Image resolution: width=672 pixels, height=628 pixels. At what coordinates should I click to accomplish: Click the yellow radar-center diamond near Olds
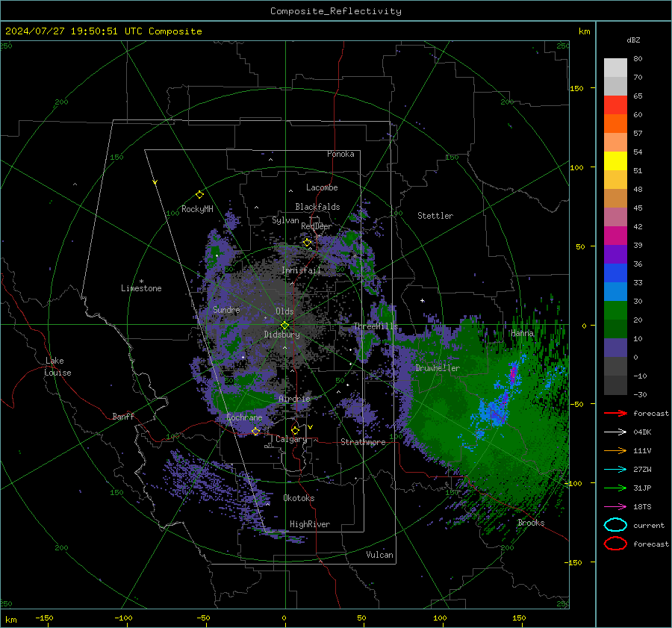[284, 326]
